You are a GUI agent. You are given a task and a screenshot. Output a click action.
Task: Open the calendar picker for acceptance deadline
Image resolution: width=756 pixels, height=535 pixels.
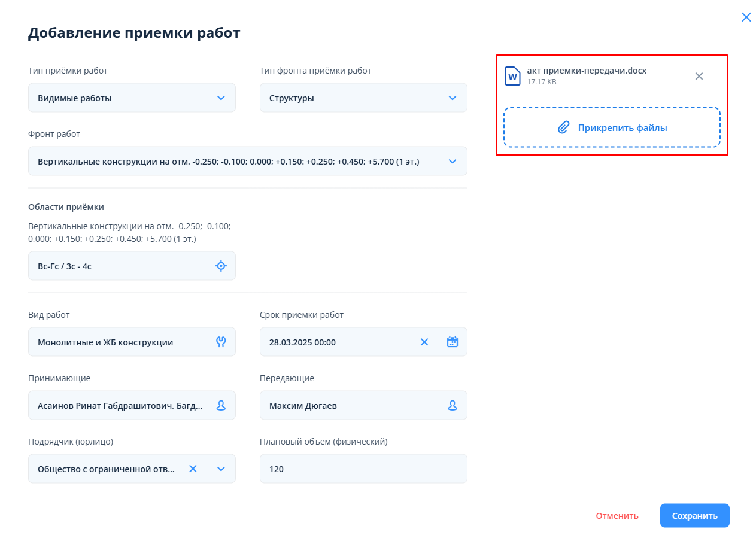coord(453,342)
